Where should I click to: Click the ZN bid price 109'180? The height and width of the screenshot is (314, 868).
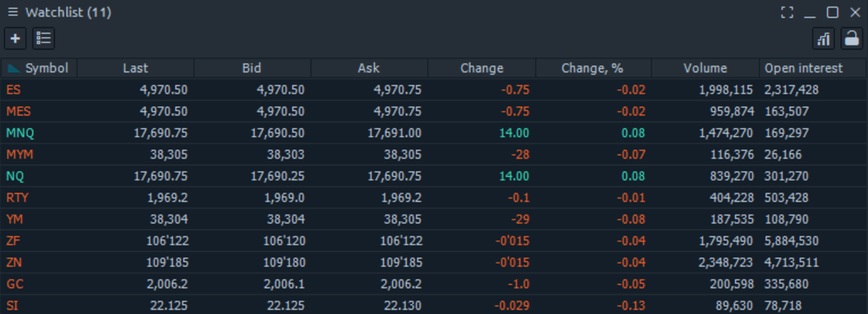click(x=283, y=263)
